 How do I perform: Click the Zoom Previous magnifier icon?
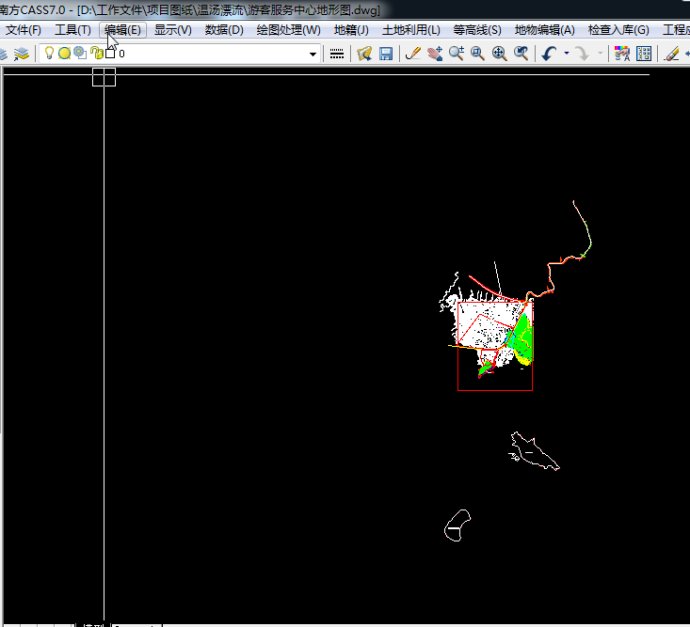coord(521,53)
